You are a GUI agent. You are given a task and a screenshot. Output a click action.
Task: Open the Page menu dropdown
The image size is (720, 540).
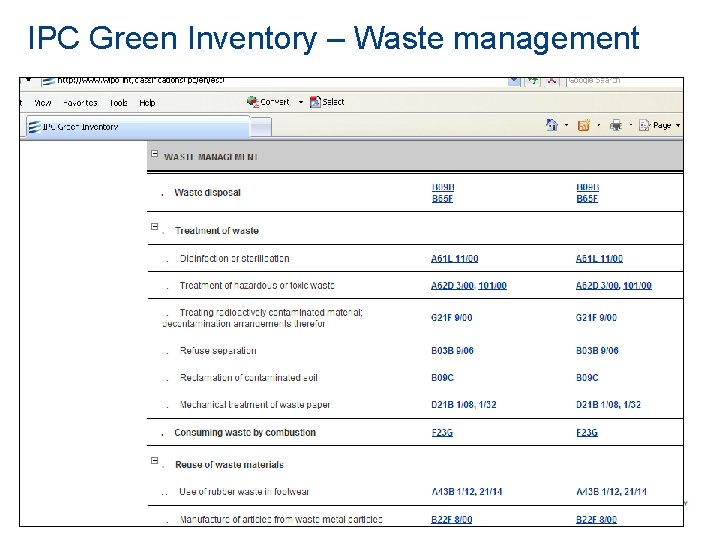659,125
